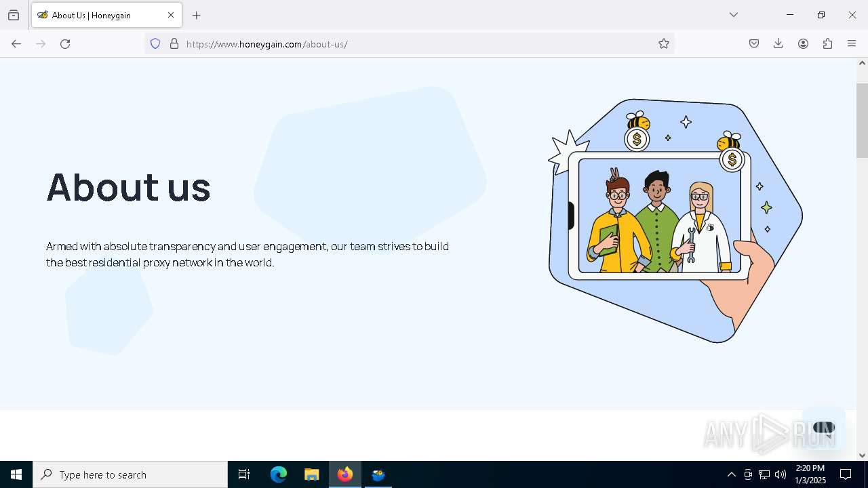
Task: Reload the current page
Action: [x=65, y=43]
